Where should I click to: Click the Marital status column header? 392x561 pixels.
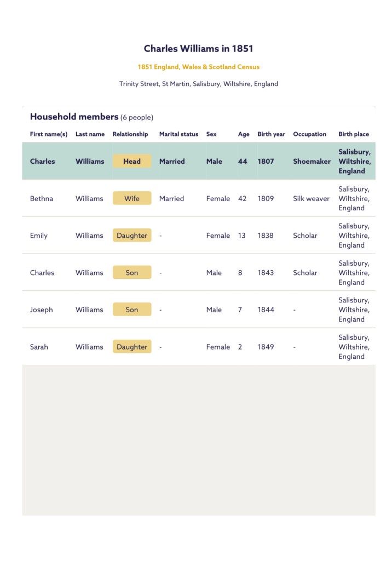(x=178, y=134)
